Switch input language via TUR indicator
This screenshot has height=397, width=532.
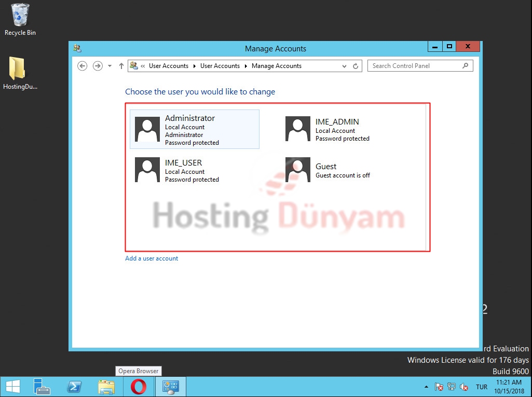click(x=482, y=387)
